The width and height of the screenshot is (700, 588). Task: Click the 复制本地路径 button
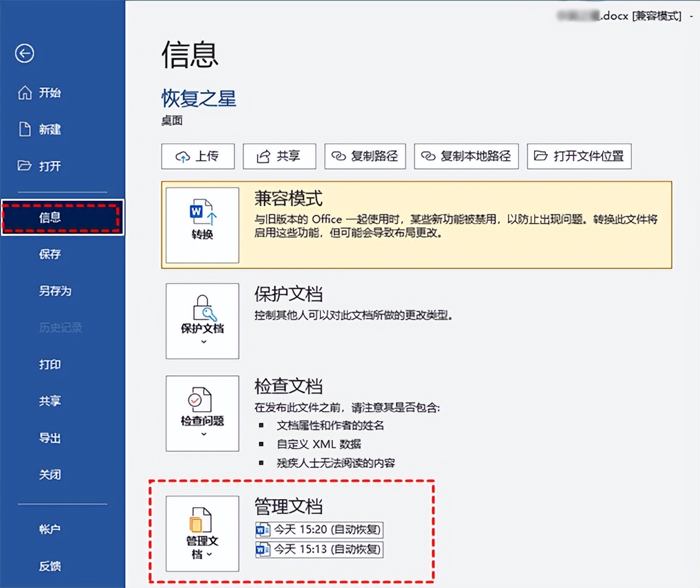[466, 156]
